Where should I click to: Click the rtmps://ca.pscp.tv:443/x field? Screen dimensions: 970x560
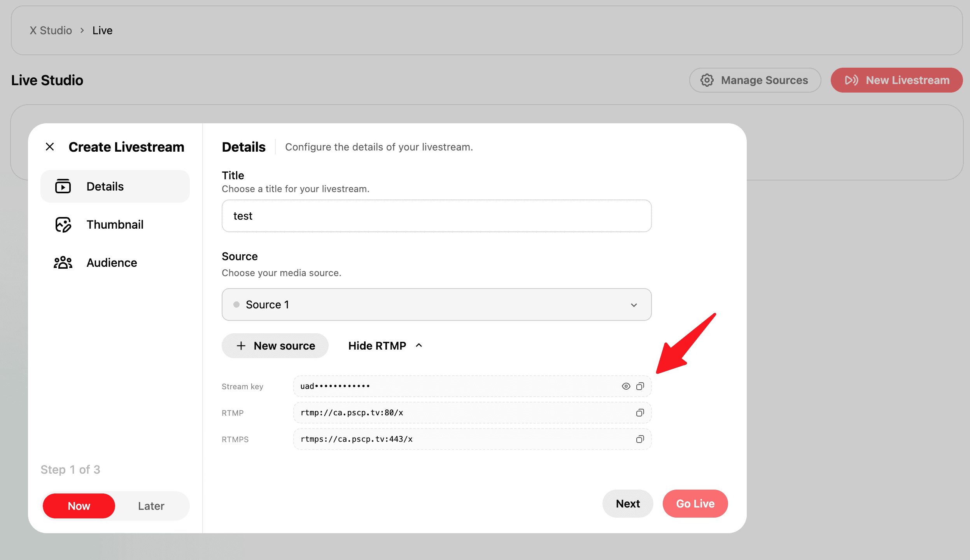tap(472, 439)
